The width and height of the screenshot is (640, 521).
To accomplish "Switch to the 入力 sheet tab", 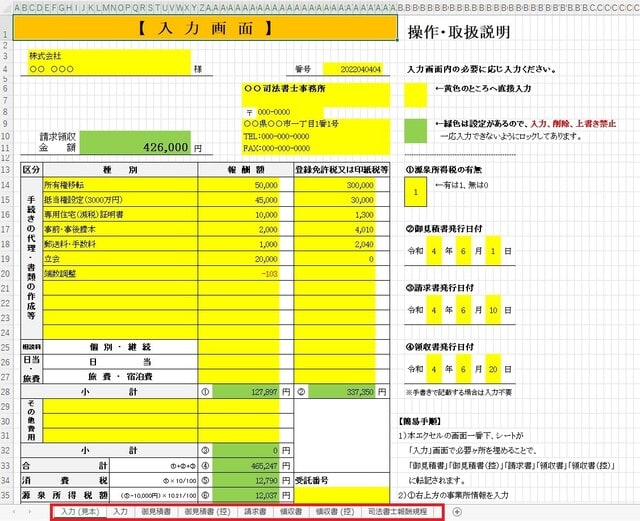I will 120,512.
